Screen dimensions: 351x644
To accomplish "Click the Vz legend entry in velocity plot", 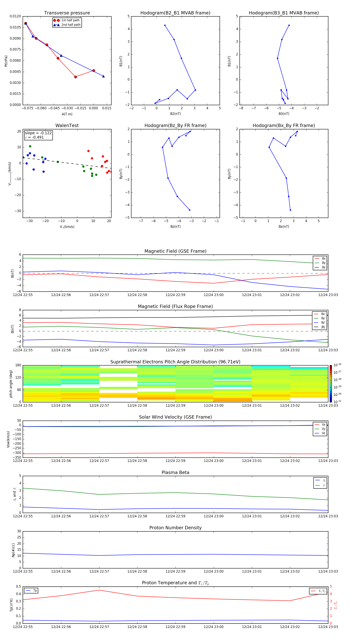I will (320, 433).
